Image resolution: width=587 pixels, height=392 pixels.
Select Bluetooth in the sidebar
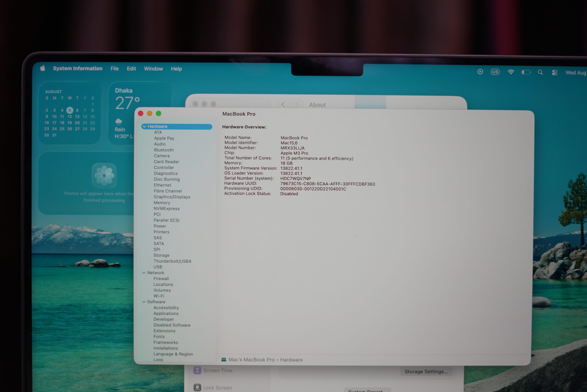click(164, 150)
